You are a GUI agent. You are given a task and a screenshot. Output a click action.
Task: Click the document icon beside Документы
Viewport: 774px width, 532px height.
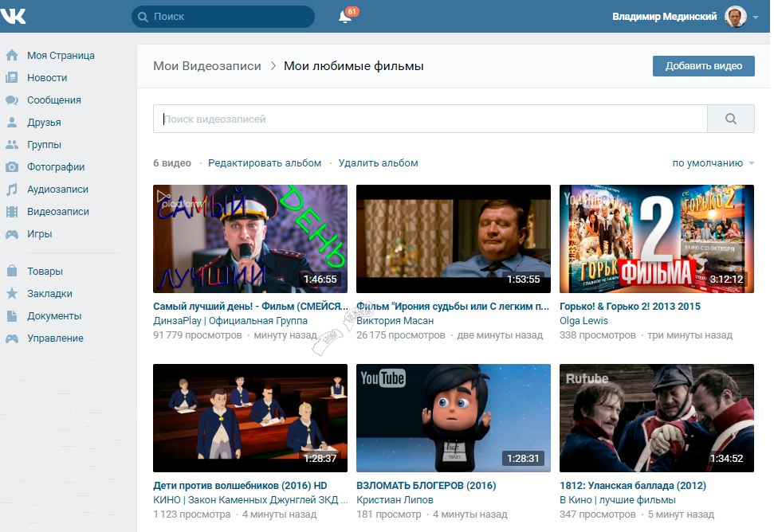(x=12, y=316)
